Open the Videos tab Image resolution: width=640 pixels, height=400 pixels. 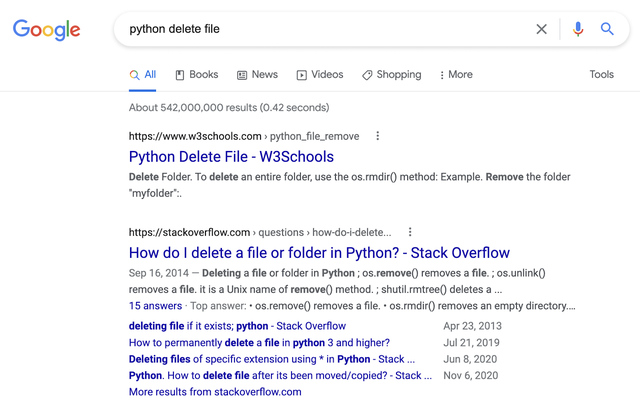320,75
